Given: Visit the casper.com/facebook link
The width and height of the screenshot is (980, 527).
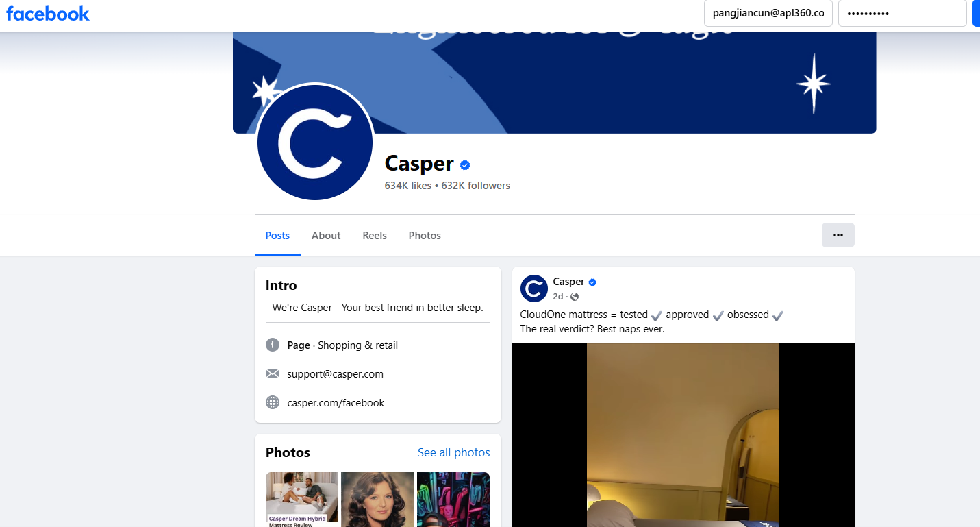Looking at the screenshot, I should coord(336,402).
